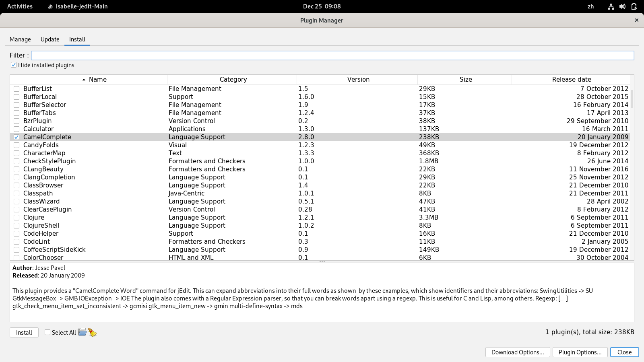Click the battery power icon

point(634,6)
